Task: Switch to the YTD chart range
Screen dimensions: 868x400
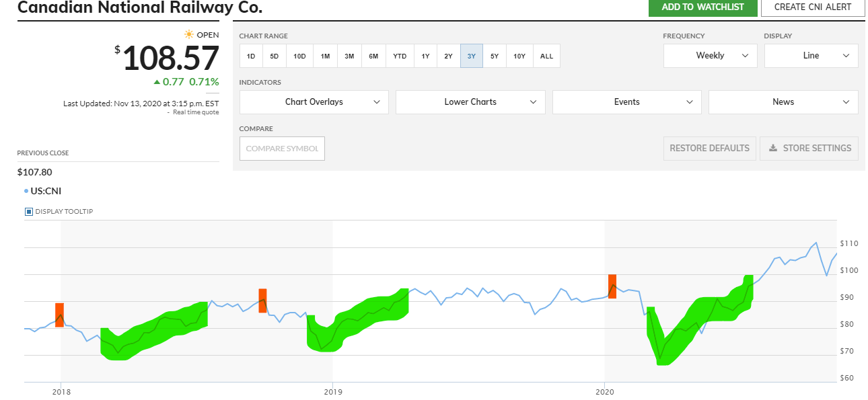Action: (399, 56)
